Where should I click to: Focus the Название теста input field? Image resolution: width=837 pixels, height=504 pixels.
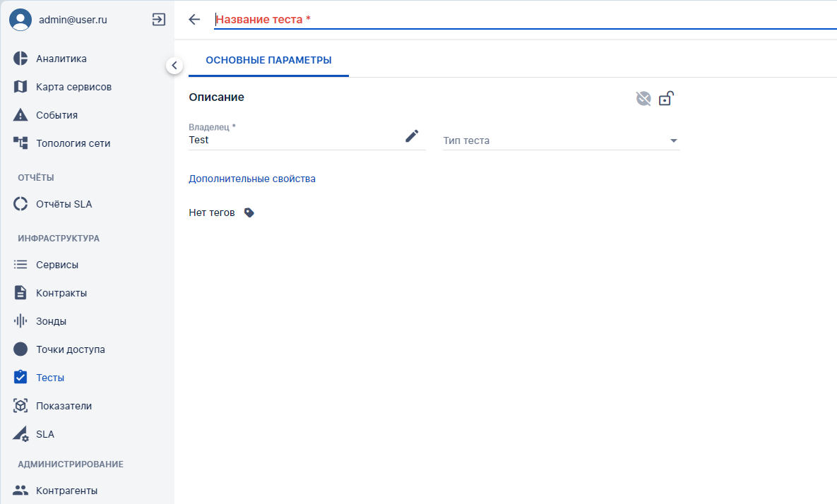(526, 20)
